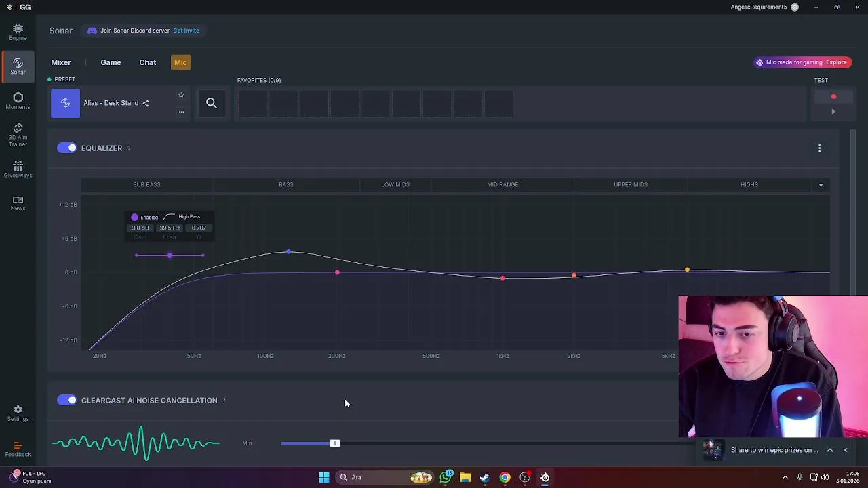868x488 pixels.
Task: Click Share to win epic prizes notification
Action: (774, 450)
